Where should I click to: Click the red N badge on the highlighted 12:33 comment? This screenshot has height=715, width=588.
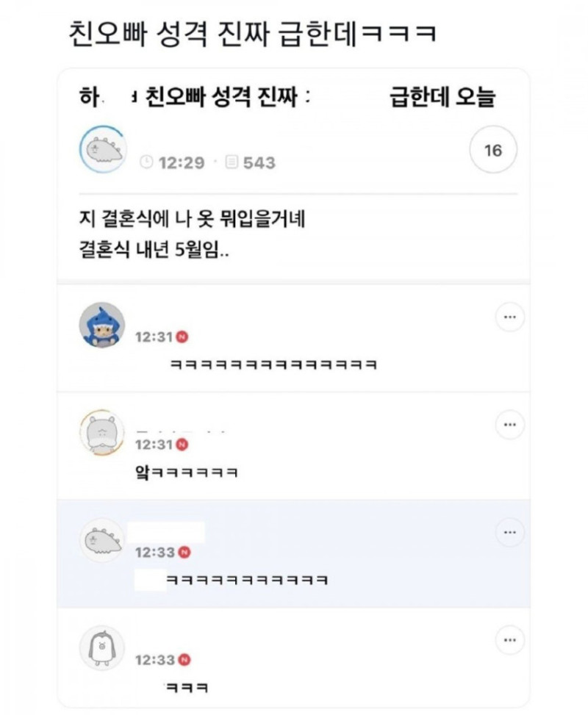[184, 552]
